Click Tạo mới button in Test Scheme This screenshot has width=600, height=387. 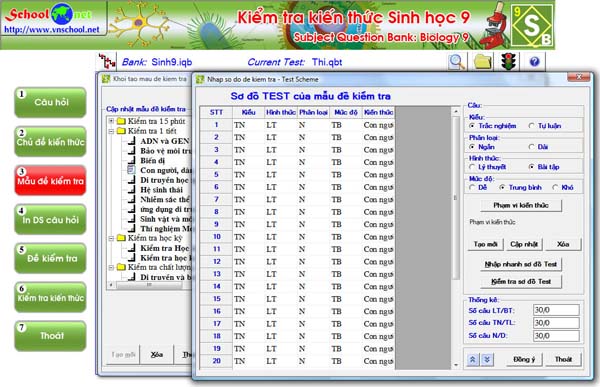click(485, 244)
